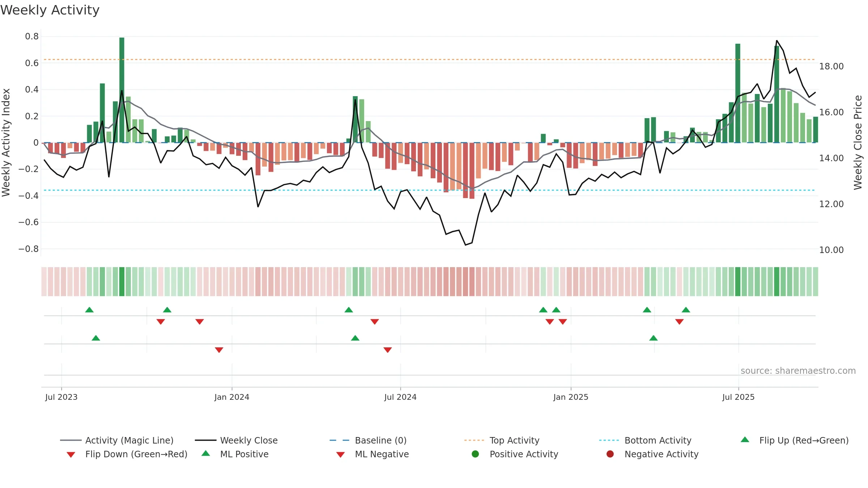This screenshot has width=868, height=488.
Task: Click the Jul 2025 x-axis label
Action: coord(739,397)
